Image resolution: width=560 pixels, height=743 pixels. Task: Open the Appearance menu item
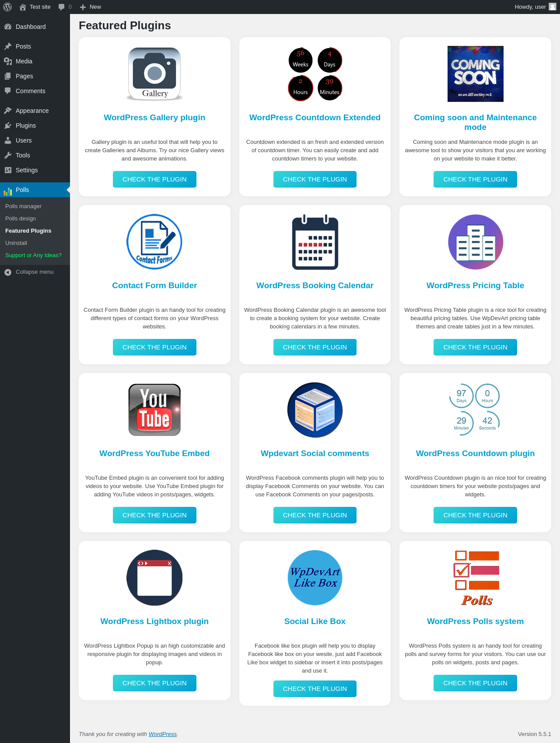[35, 111]
